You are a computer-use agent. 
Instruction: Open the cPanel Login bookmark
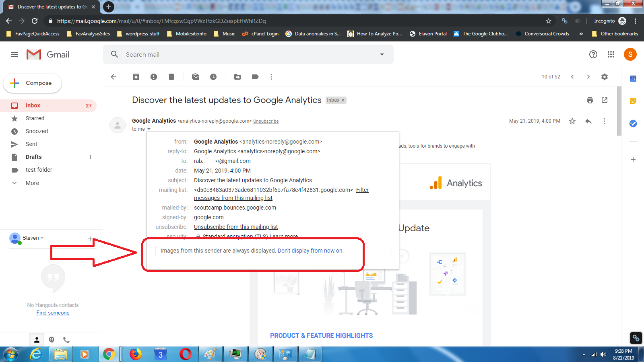click(x=260, y=34)
